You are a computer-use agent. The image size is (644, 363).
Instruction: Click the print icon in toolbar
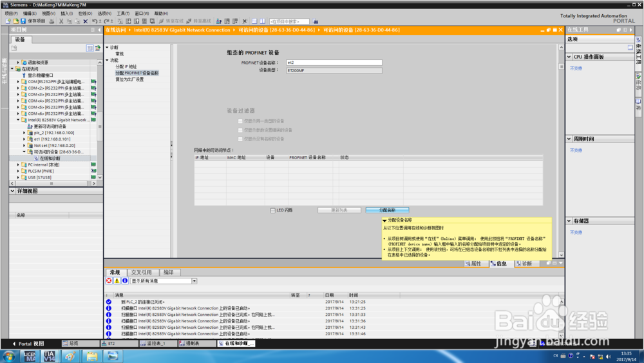52,21
